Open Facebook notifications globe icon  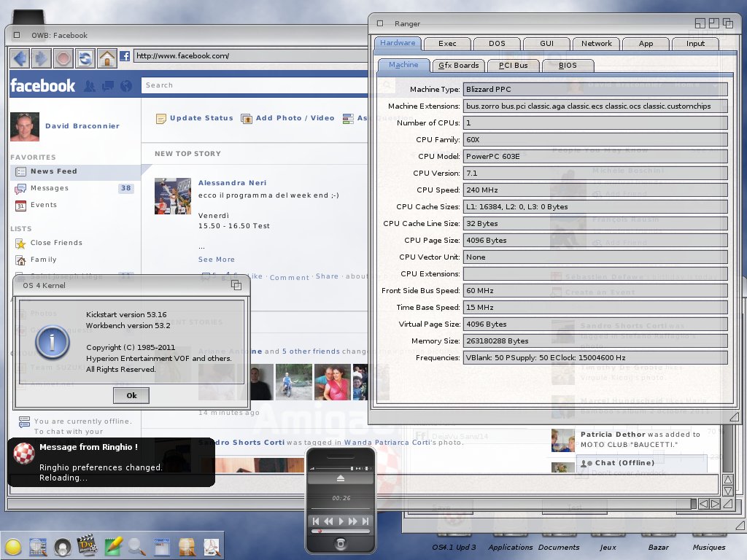[x=126, y=86]
